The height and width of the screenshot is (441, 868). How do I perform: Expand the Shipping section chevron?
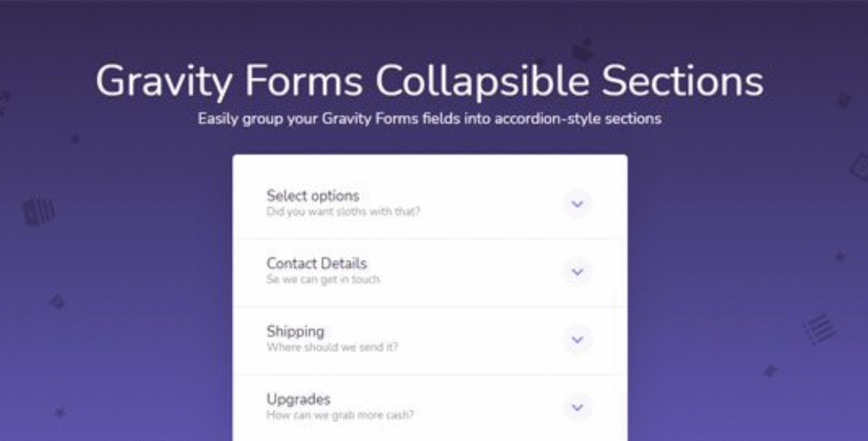[577, 340]
